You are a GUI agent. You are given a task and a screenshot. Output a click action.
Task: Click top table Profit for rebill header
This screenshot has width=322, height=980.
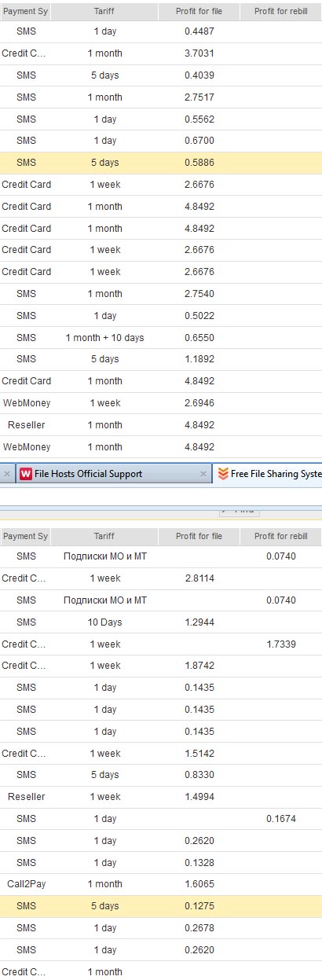coord(280,12)
